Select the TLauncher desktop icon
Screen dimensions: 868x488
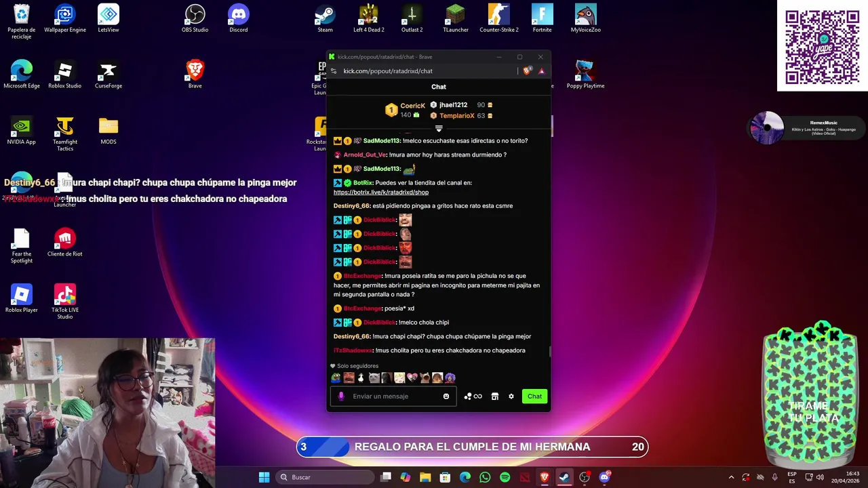[456, 19]
